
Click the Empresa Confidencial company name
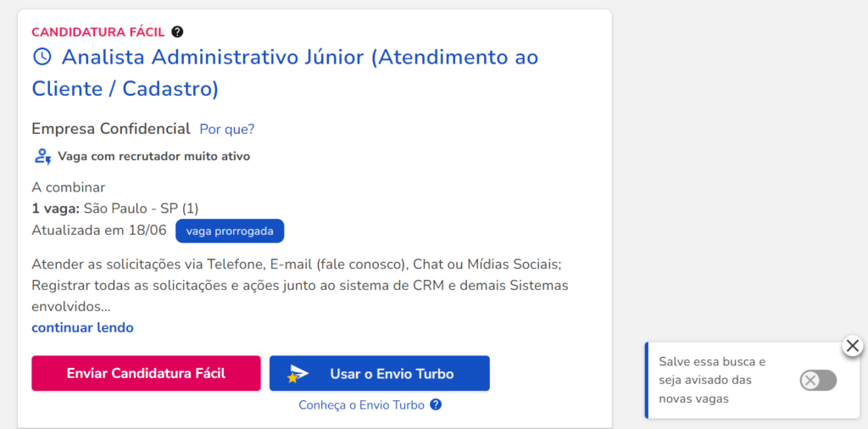tap(111, 129)
